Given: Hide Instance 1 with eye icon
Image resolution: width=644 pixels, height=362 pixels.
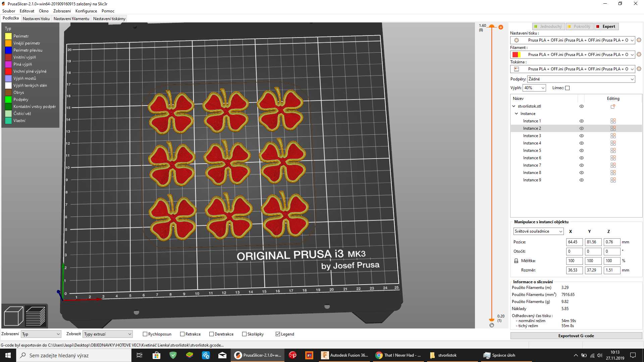Looking at the screenshot, I should click(582, 121).
